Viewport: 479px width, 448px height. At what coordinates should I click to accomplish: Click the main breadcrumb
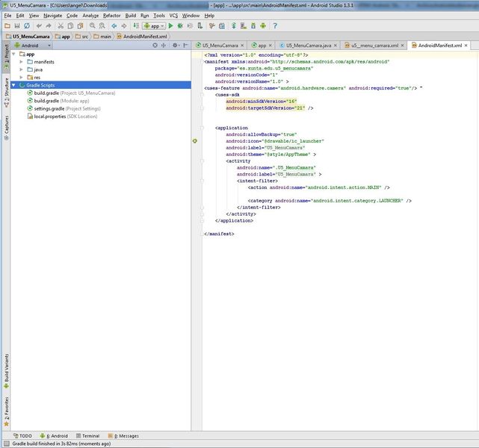pos(102,37)
